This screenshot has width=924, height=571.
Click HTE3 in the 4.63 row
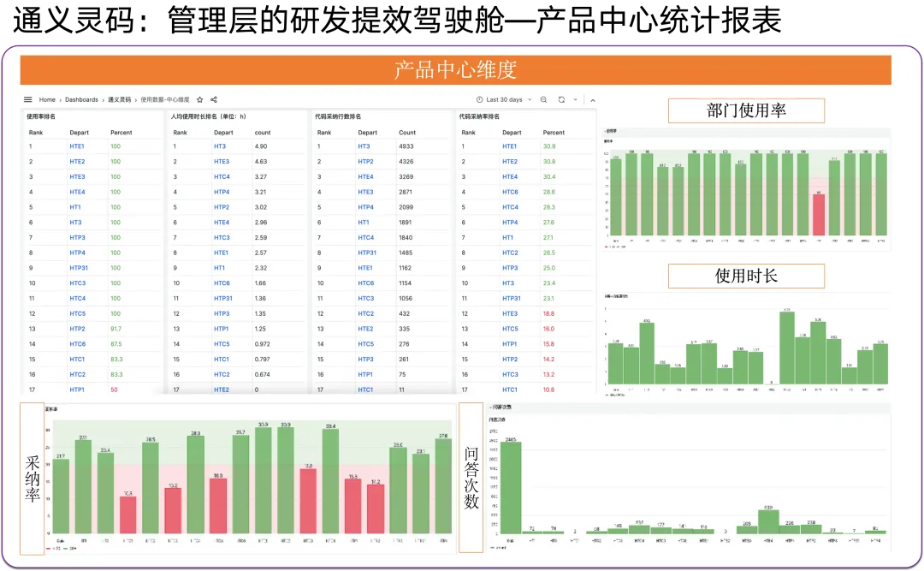tap(222, 162)
